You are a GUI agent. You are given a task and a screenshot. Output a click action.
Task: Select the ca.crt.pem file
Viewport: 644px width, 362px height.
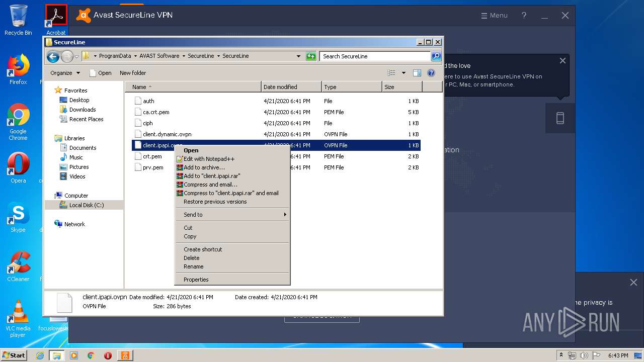pyautogui.click(x=276, y=112)
